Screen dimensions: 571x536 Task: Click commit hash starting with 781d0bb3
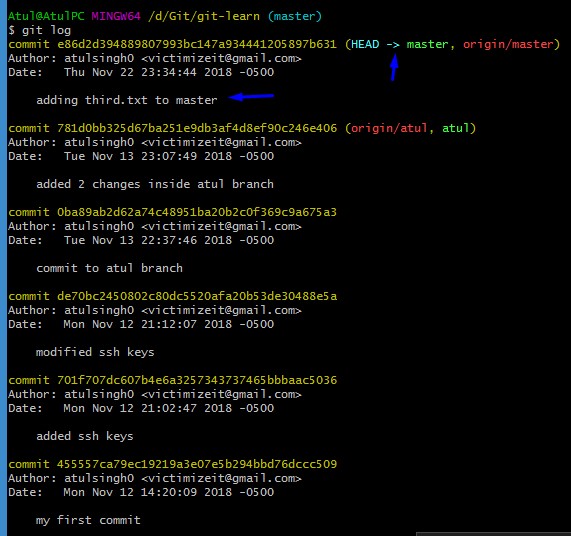pos(197,128)
